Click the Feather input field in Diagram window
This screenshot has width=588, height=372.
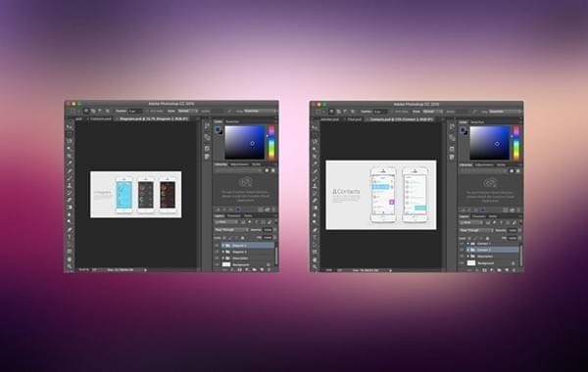pyautogui.click(x=134, y=111)
